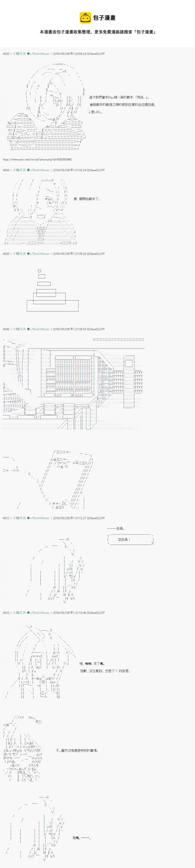Open the pixiv.net novel URL text
This screenshot has width=195, height=868.
[x=37, y=159]
